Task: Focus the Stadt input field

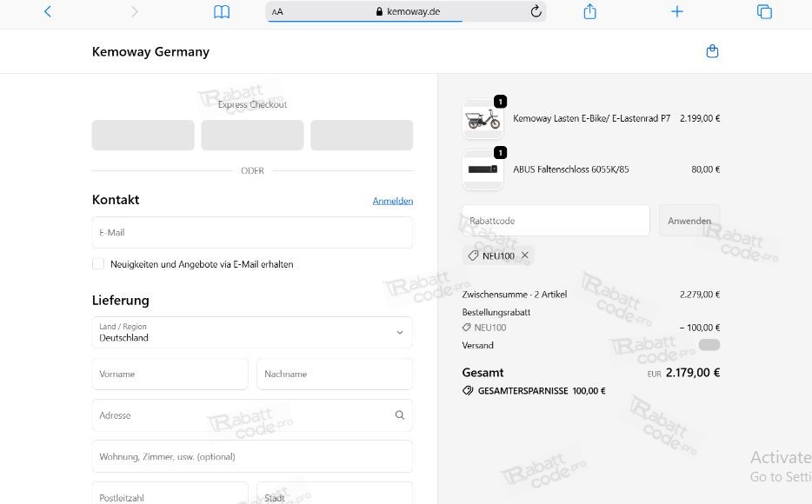Action: (x=335, y=494)
